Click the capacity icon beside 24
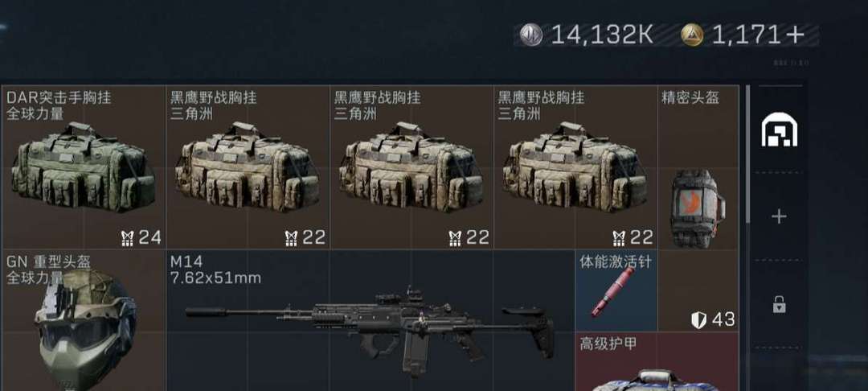 click(x=127, y=238)
